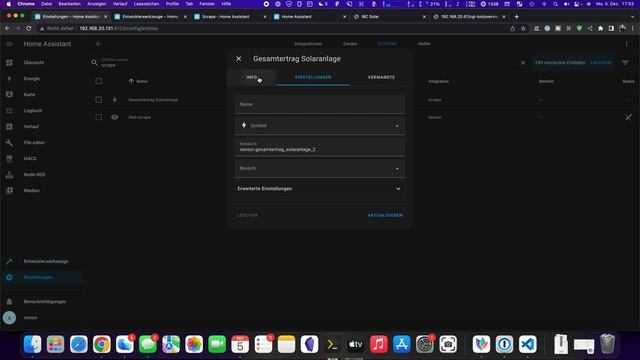Click the Gesamtertrag Solaranlage entity name
The width and height of the screenshot is (640, 360).
coord(153,100)
